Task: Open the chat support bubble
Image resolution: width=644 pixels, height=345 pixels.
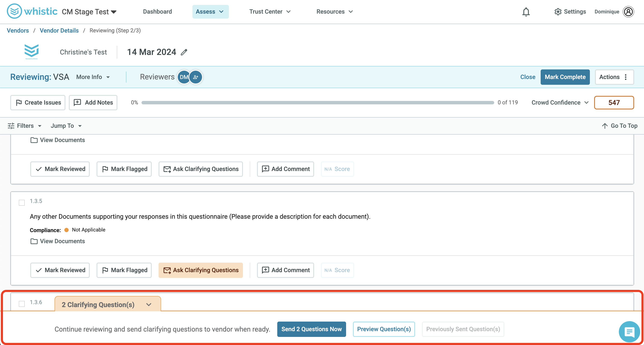Action: pyautogui.click(x=629, y=332)
